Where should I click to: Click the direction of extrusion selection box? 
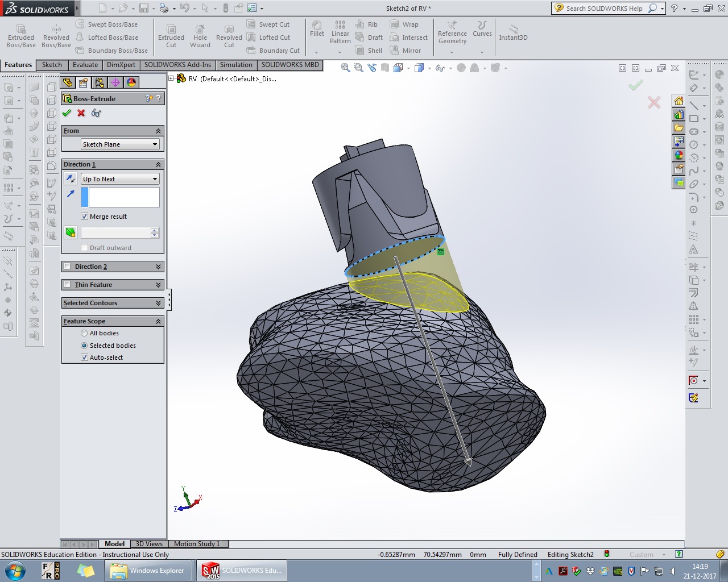click(123, 197)
